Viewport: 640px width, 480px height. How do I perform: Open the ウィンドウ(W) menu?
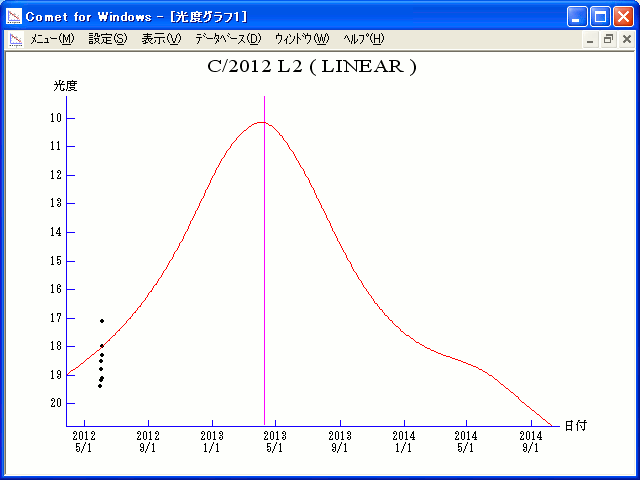point(302,39)
